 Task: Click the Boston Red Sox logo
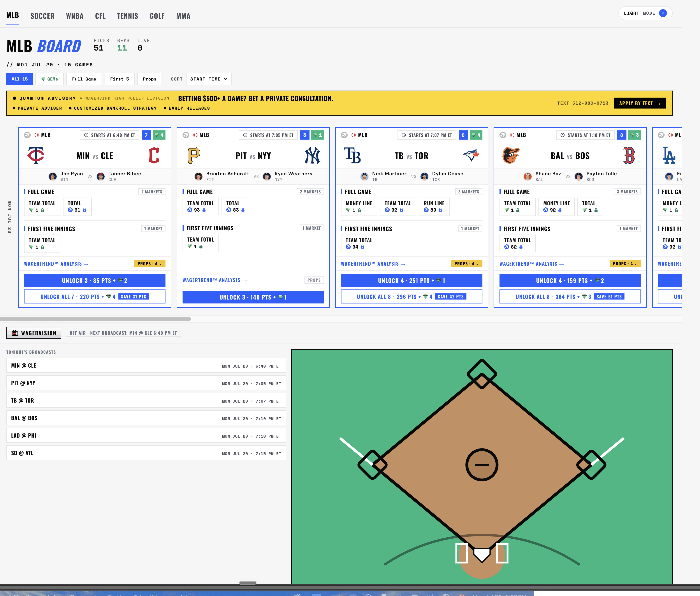coord(629,155)
